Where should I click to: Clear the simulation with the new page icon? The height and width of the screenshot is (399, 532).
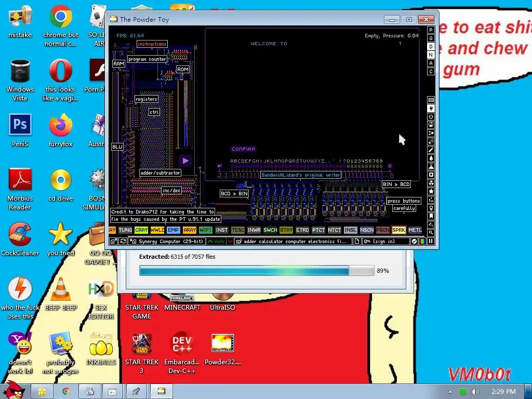coord(356,241)
